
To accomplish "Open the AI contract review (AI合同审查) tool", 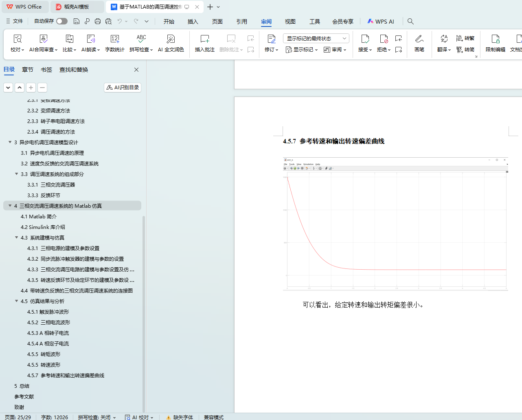I will pyautogui.click(x=44, y=39).
